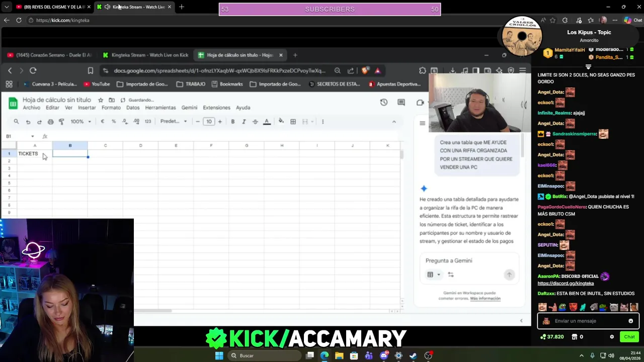644x362 pixels.
Task: Apply percent number format
Action: (x=114, y=122)
